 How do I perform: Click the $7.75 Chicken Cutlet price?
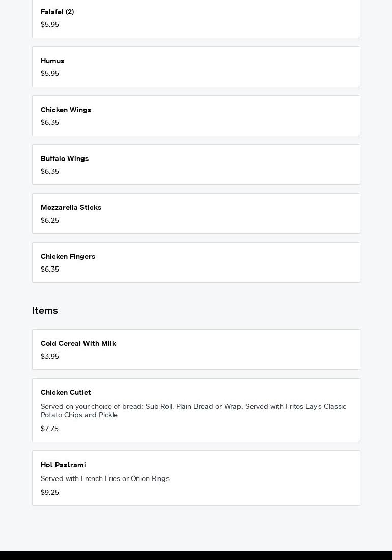(x=49, y=429)
